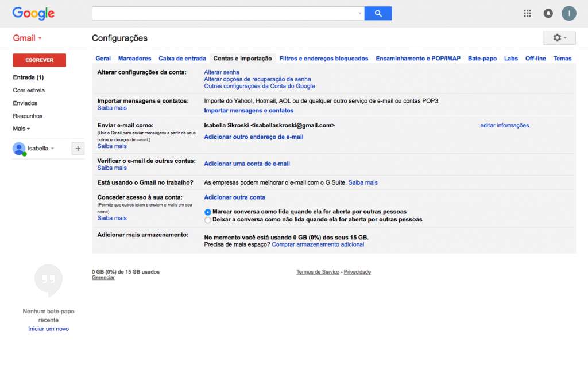Open Isabella chat status dropdown
The image size is (588, 389).
pos(52,149)
